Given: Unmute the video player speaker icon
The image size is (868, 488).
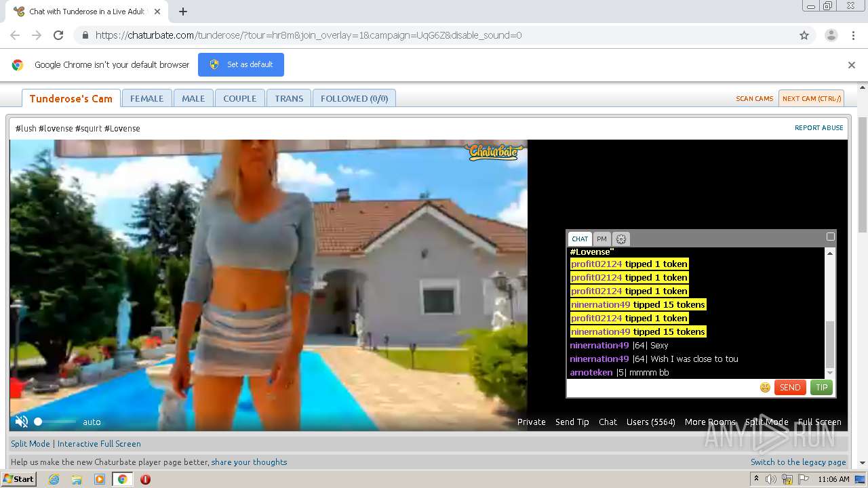Looking at the screenshot, I should click(22, 422).
